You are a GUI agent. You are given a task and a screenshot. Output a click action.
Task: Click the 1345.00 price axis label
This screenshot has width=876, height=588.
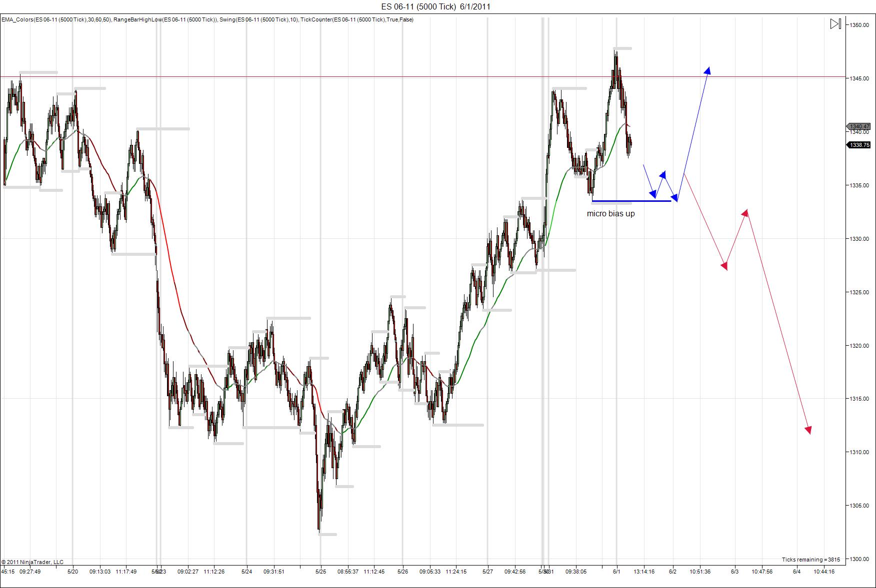click(x=859, y=78)
